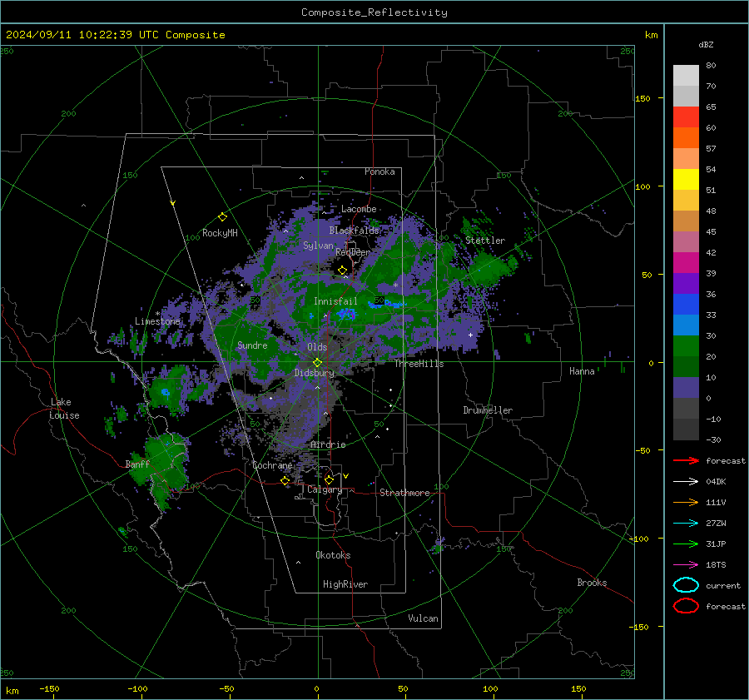Select the yellow 51–54 dBZ swatch
This screenshot has width=749, height=700.
pyautogui.click(x=686, y=180)
